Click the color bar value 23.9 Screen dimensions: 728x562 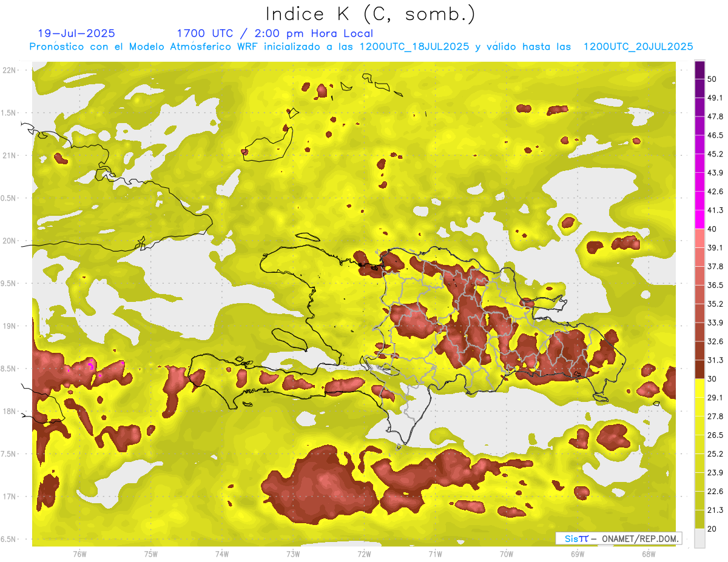click(715, 472)
